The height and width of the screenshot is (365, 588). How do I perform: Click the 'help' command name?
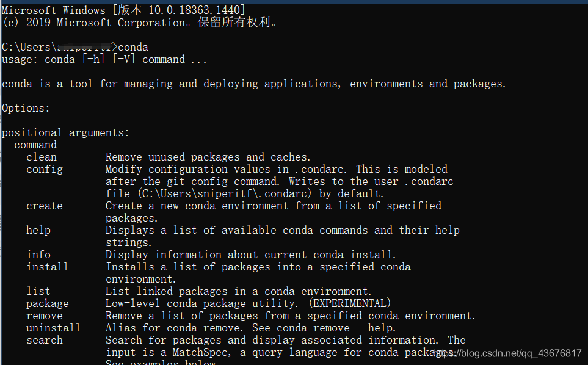point(38,230)
